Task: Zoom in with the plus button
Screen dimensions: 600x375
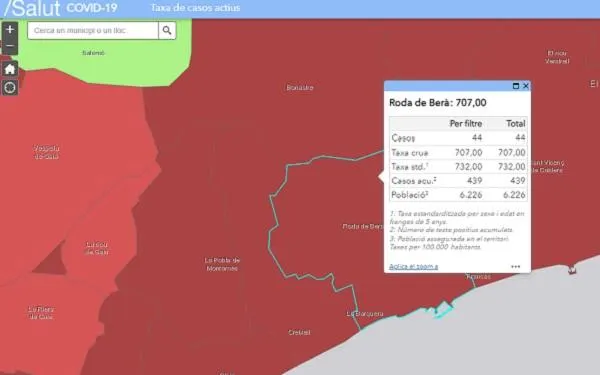Action: [10, 29]
